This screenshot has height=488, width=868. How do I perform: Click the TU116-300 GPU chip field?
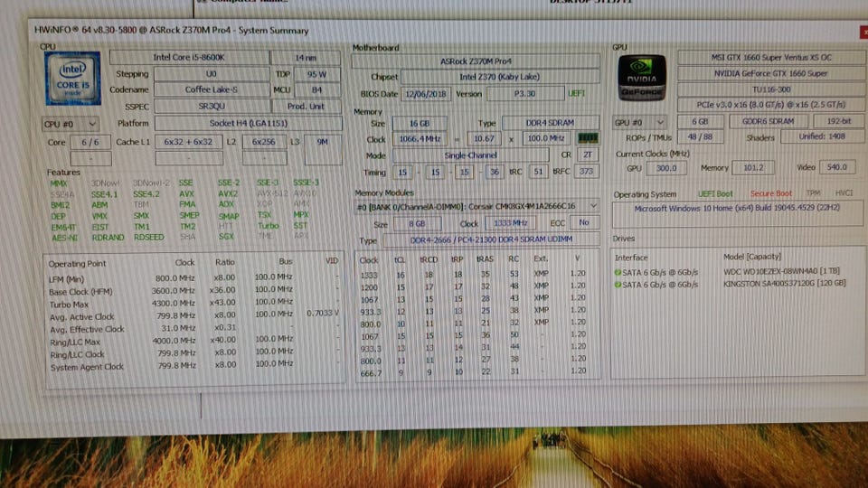771,89
